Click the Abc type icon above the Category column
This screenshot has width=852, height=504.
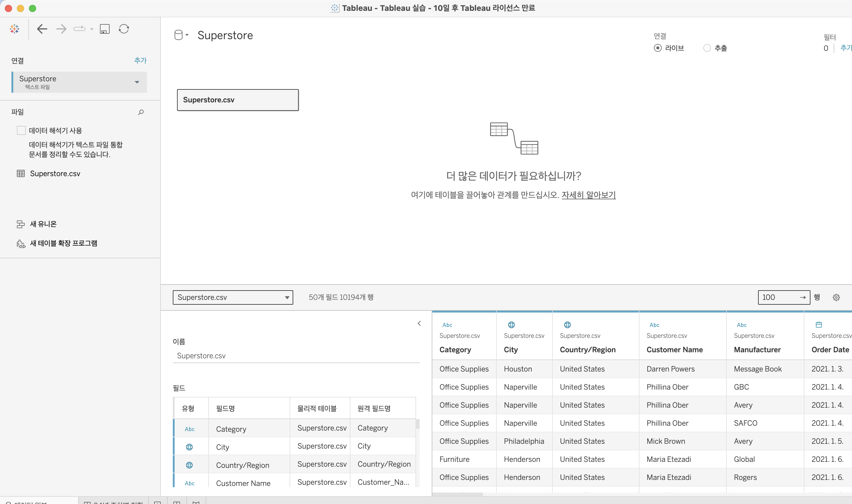[447, 325]
